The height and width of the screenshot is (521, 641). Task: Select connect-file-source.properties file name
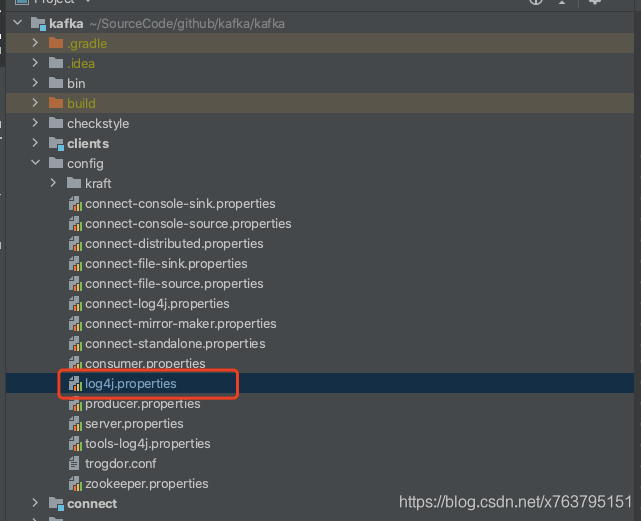coord(174,284)
